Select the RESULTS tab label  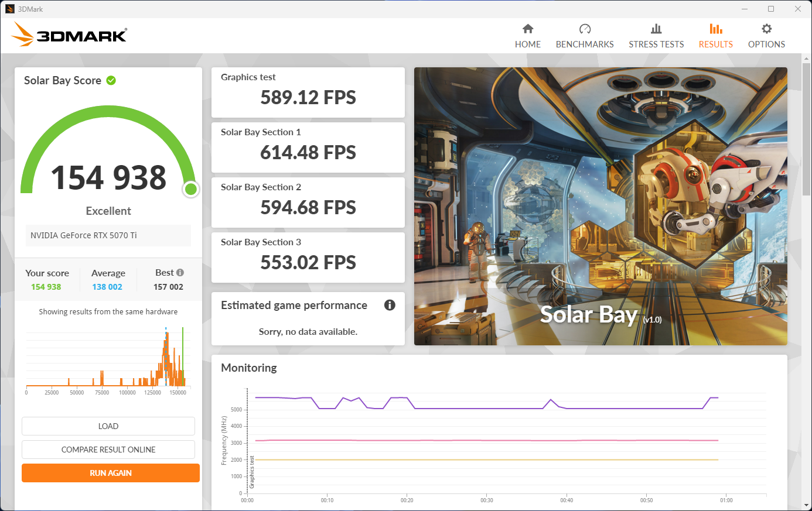(x=715, y=44)
